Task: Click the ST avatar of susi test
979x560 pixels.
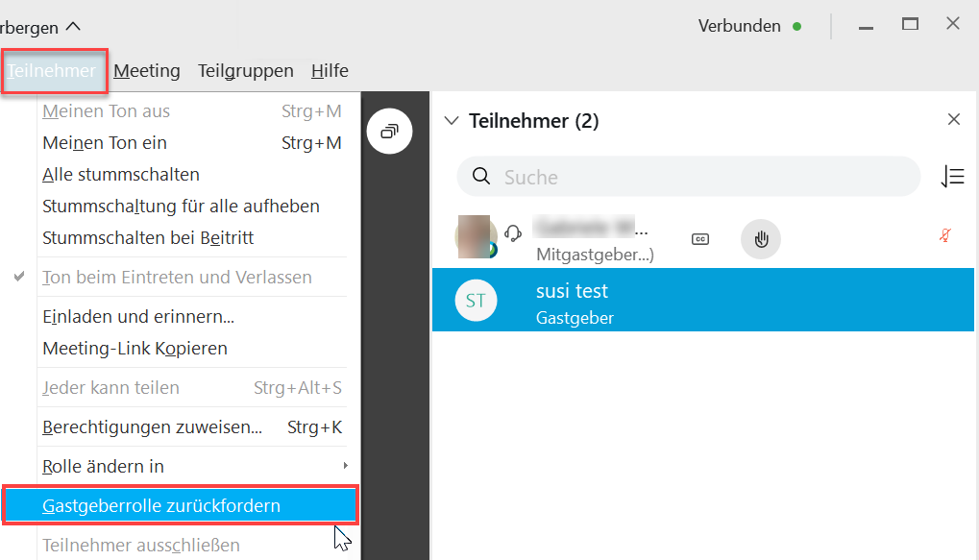Action: [476, 301]
